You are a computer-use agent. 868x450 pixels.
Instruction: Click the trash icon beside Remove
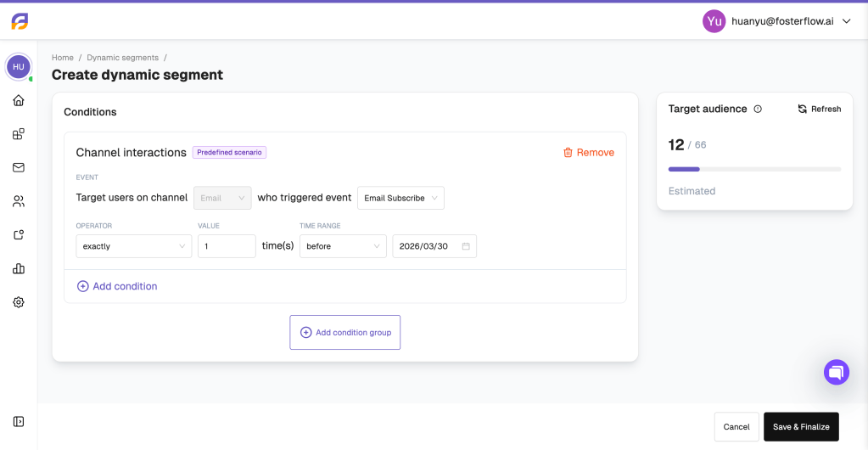coord(568,152)
